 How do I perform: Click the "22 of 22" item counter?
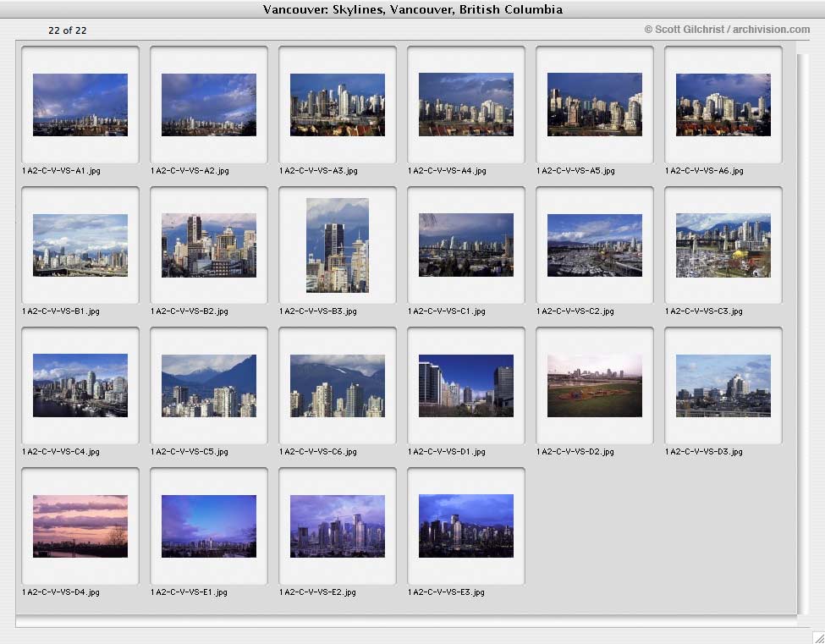pyautogui.click(x=68, y=30)
